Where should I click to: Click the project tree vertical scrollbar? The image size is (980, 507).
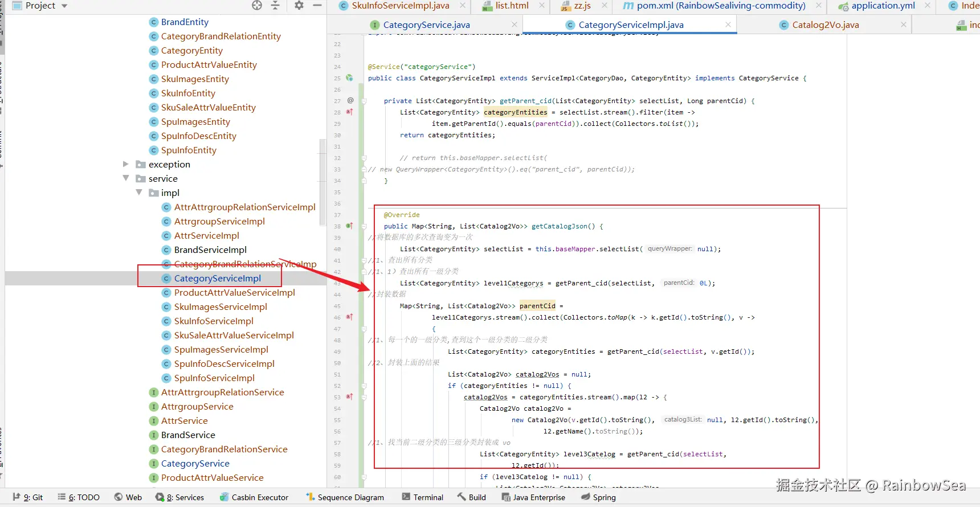323,182
